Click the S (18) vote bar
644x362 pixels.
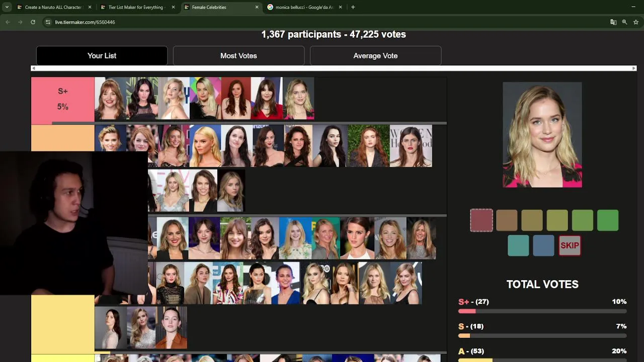tap(542, 336)
